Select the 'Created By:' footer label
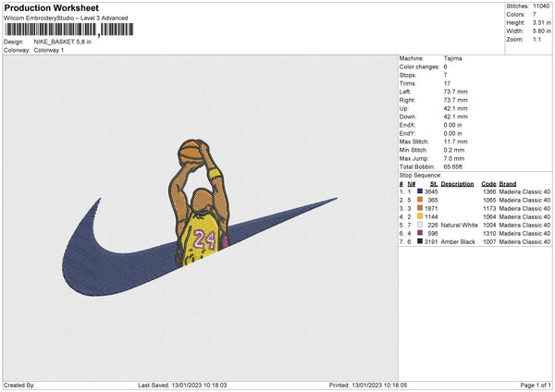Image resolution: width=555 pixels, height=392 pixels. [x=19, y=385]
